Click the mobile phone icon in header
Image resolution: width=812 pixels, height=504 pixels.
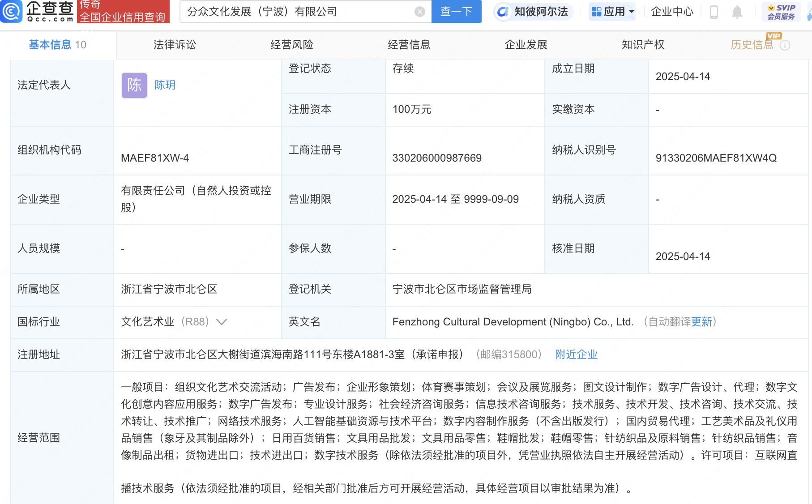coord(714,12)
